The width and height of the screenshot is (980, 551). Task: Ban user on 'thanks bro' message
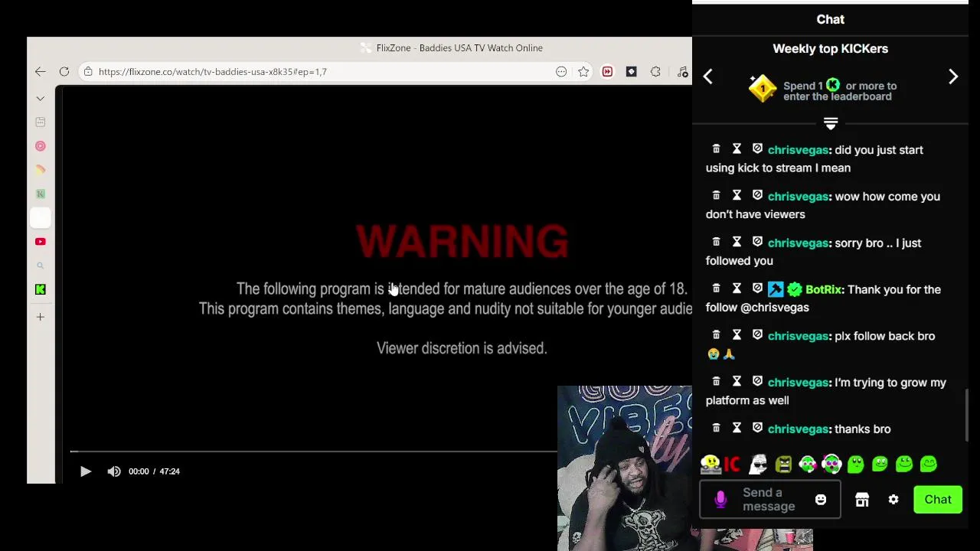(757, 429)
